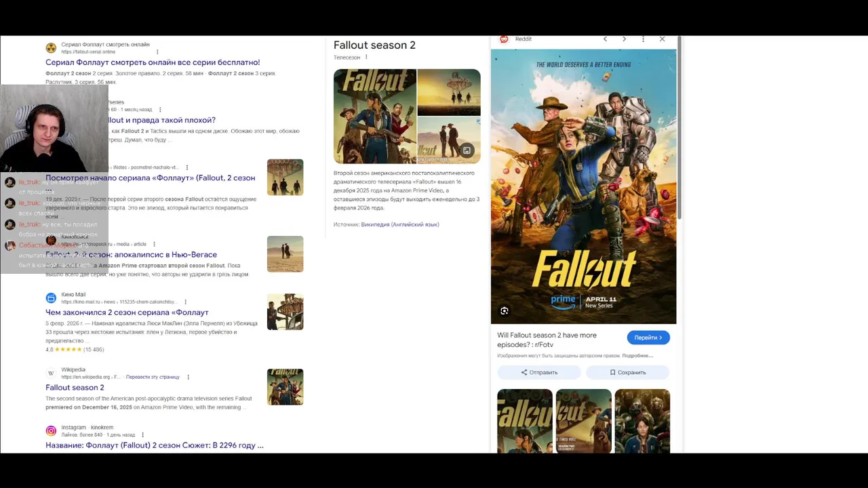
Task: Click the '4,8' star rating text
Action: [50, 350]
